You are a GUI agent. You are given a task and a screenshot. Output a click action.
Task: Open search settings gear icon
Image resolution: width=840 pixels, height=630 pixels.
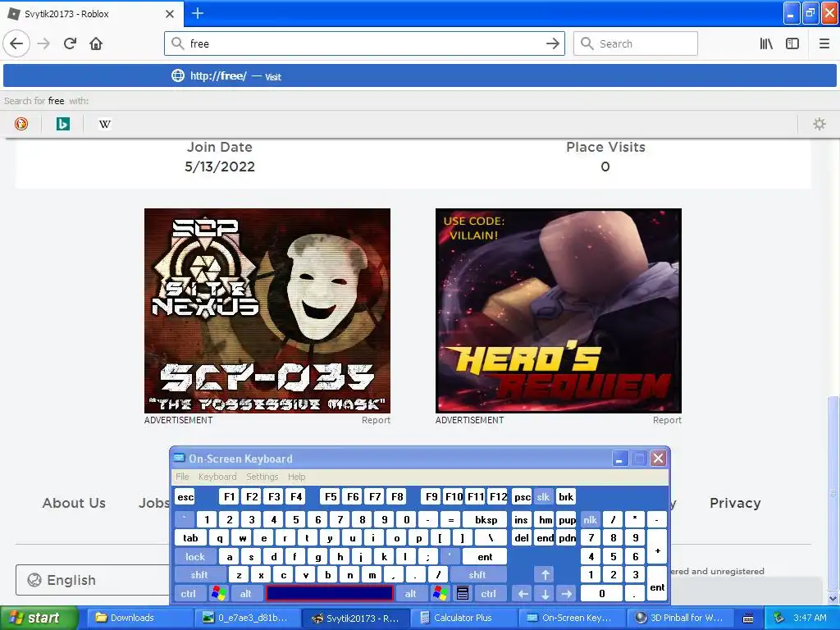(x=819, y=124)
